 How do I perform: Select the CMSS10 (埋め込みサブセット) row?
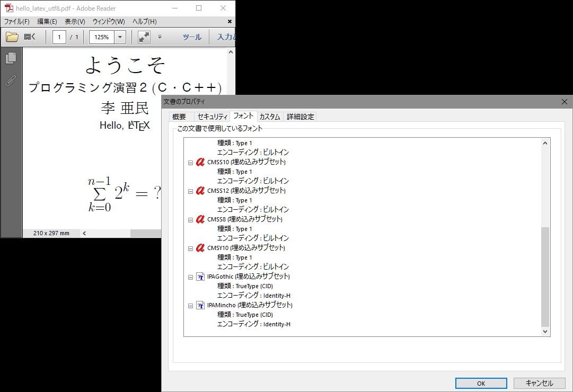tap(246, 162)
